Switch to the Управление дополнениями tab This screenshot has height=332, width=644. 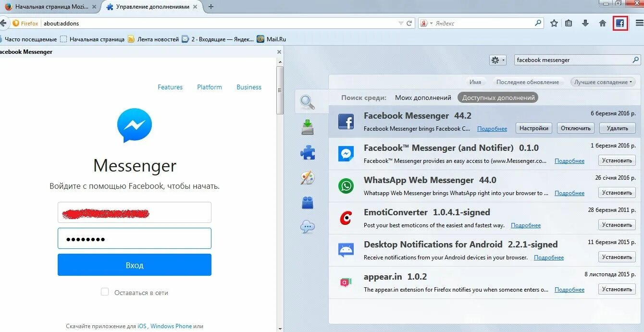pyautogui.click(x=151, y=7)
